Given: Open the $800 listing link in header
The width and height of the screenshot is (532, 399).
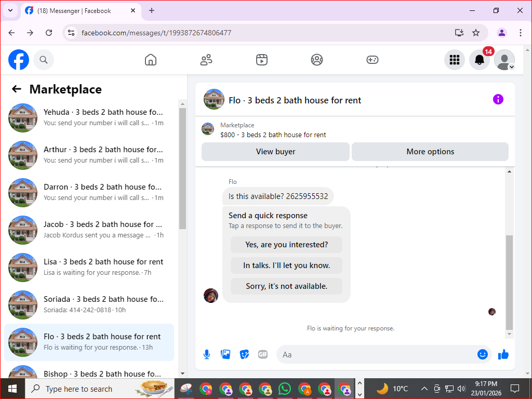Looking at the screenshot, I should (x=273, y=135).
